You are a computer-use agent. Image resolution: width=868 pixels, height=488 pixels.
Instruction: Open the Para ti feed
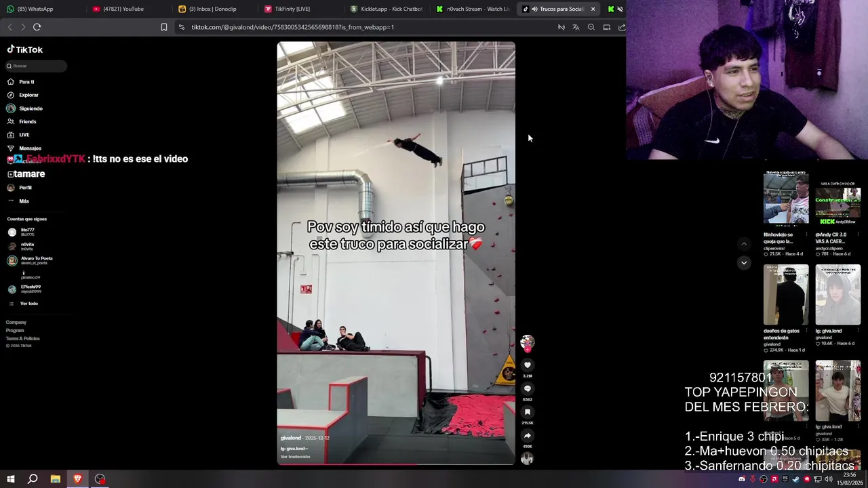point(20,82)
